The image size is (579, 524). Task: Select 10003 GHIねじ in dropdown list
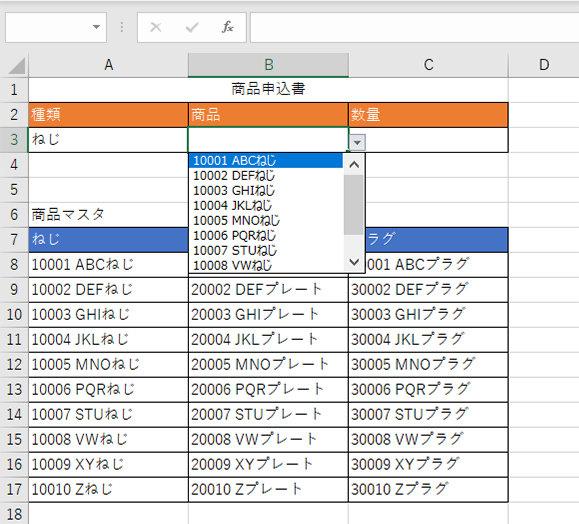click(x=265, y=191)
